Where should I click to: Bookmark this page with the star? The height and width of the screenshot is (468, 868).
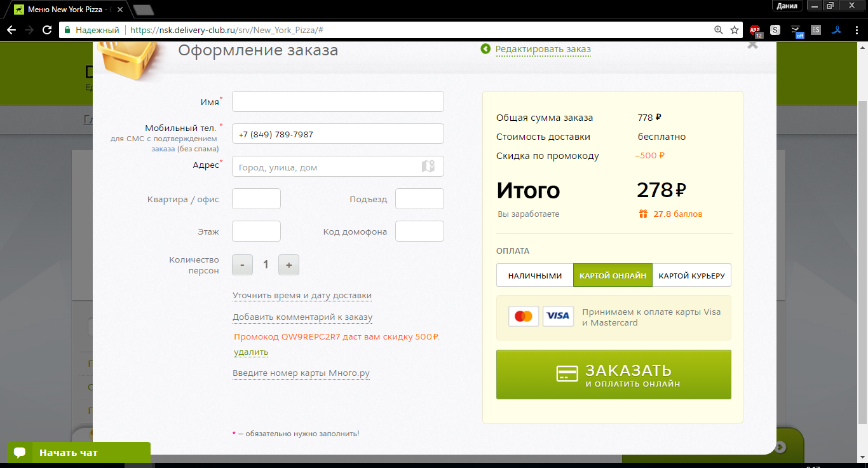tap(735, 30)
